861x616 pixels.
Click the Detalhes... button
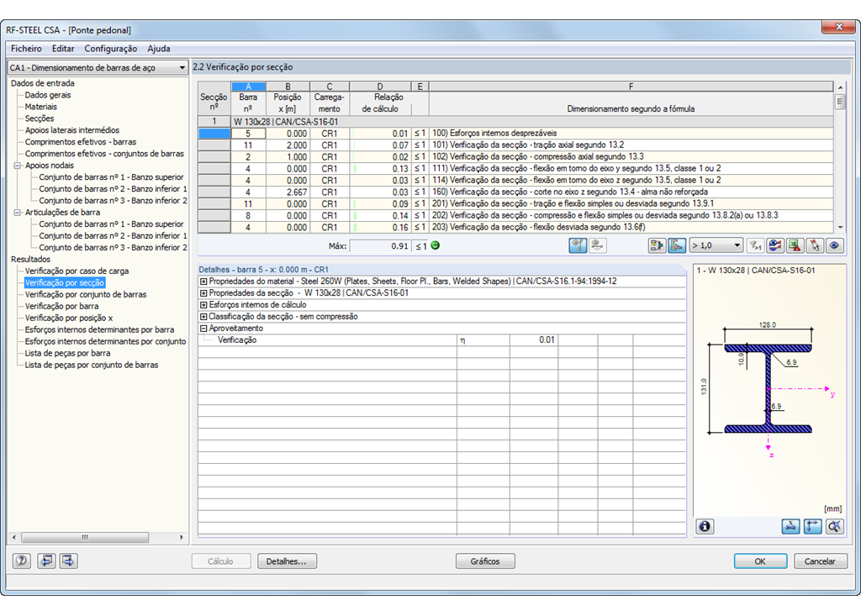click(x=288, y=561)
